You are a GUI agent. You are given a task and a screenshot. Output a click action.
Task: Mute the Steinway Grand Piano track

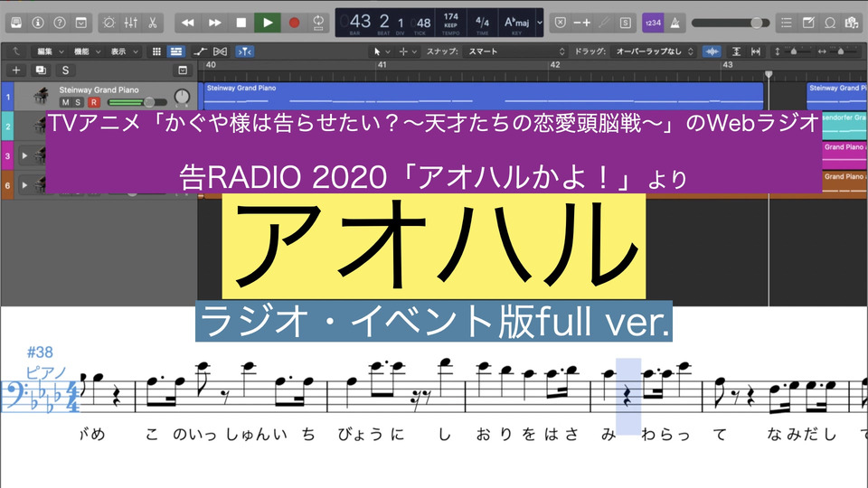[65, 102]
